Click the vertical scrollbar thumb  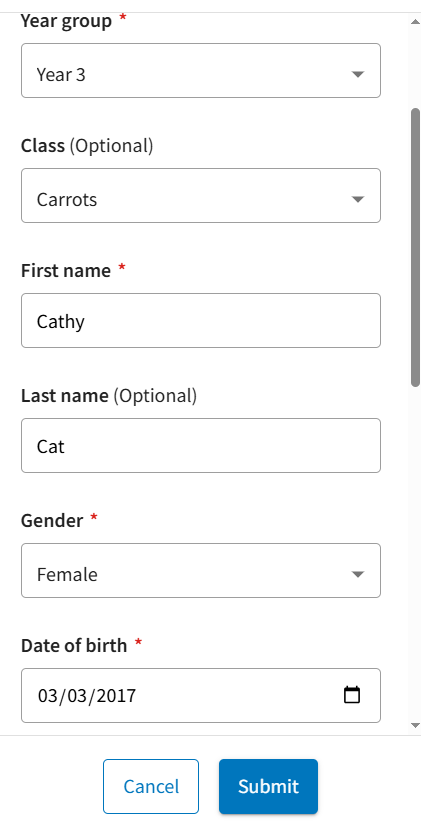tap(415, 248)
